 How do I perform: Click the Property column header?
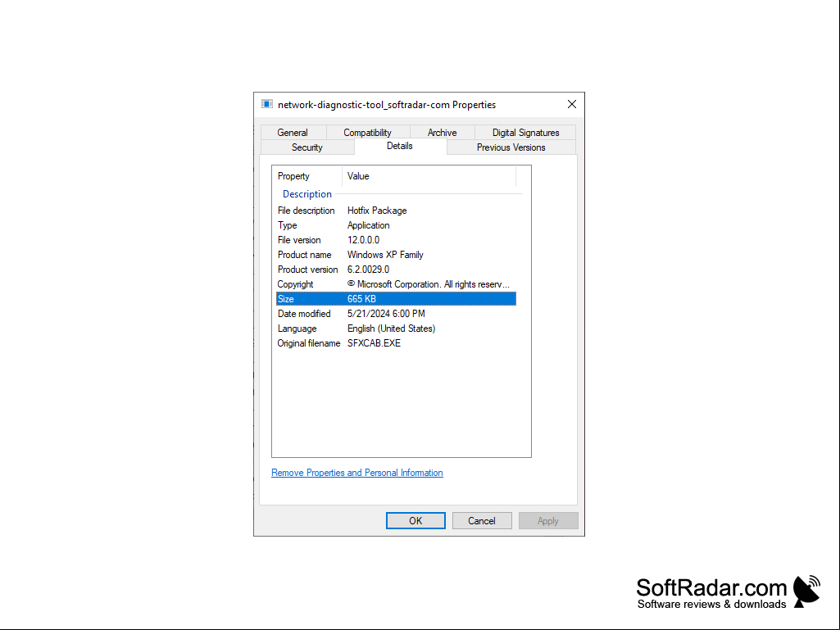[307, 175]
